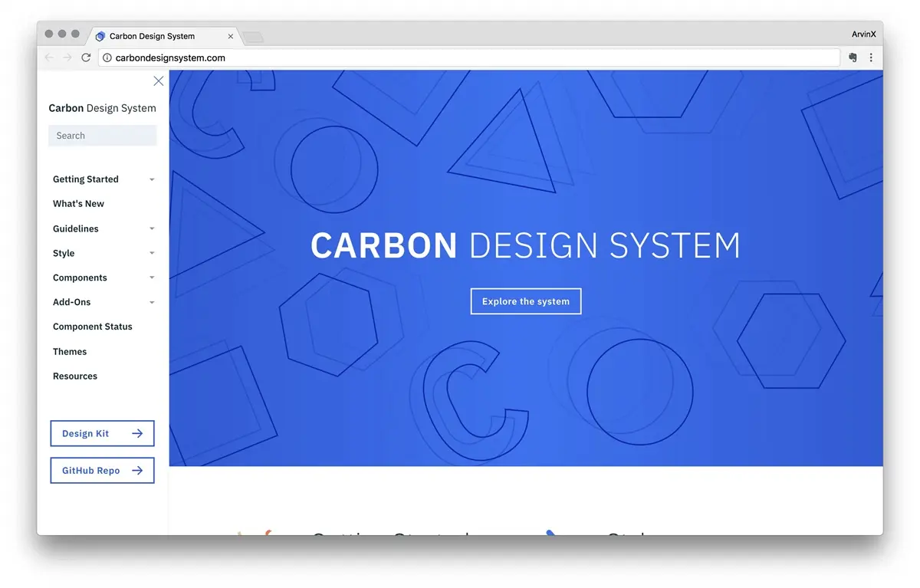The height and width of the screenshot is (588, 920).
Task: Click the sidebar Search field
Action: pyautogui.click(x=103, y=136)
